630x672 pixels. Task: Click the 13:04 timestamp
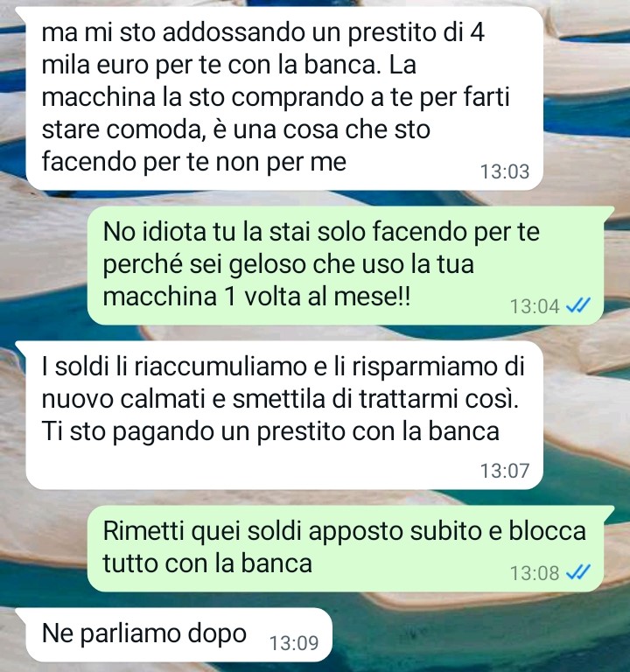(x=535, y=306)
